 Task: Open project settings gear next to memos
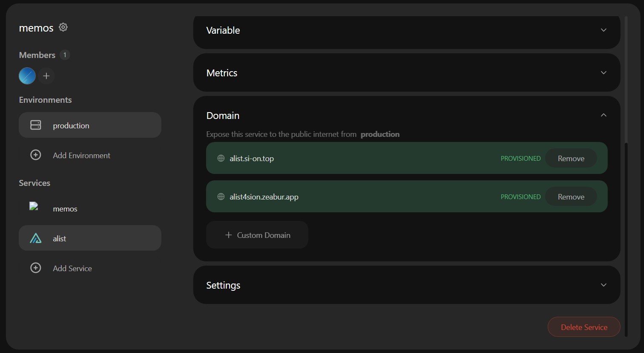(x=63, y=27)
